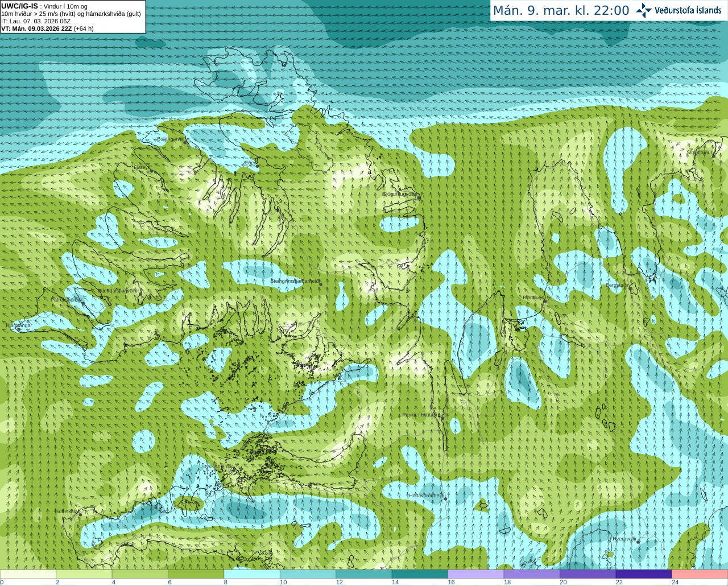728x586 pixels.
Task: Click the legend tick label '12'
Action: (340, 582)
